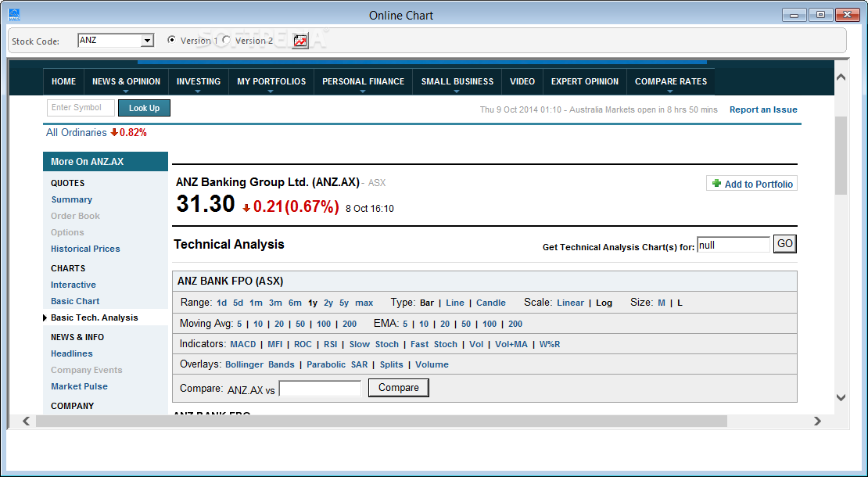
Task: Click into the Enter Symbol field
Action: (x=81, y=108)
